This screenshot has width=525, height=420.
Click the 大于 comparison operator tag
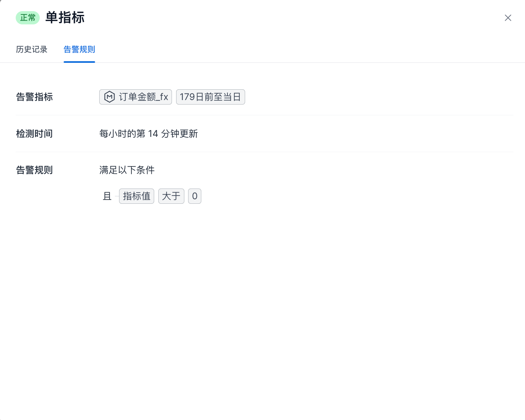pos(171,196)
